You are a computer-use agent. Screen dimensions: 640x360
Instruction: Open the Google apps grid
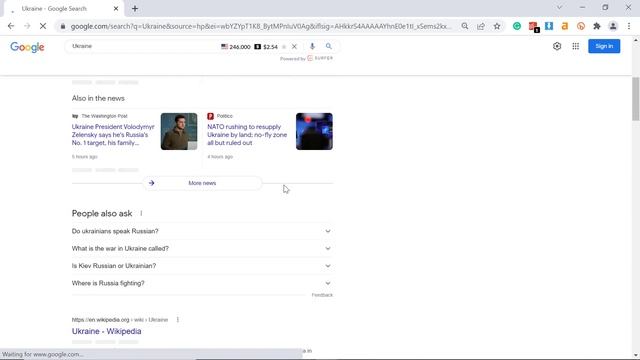[x=576, y=46]
